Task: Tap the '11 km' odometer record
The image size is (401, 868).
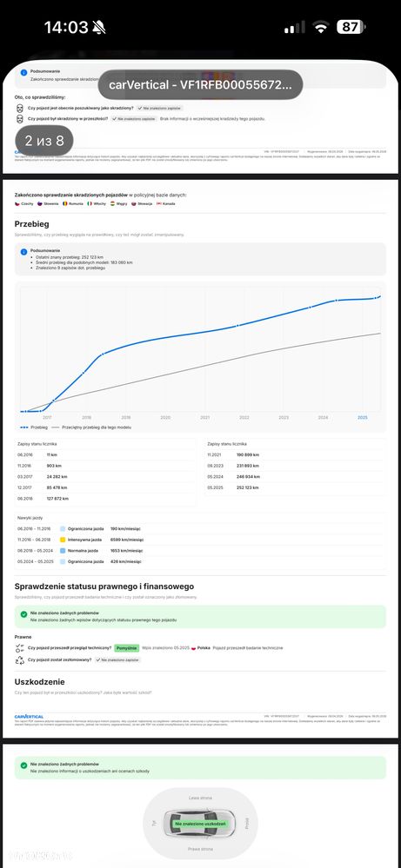Action: pyautogui.click(x=52, y=455)
